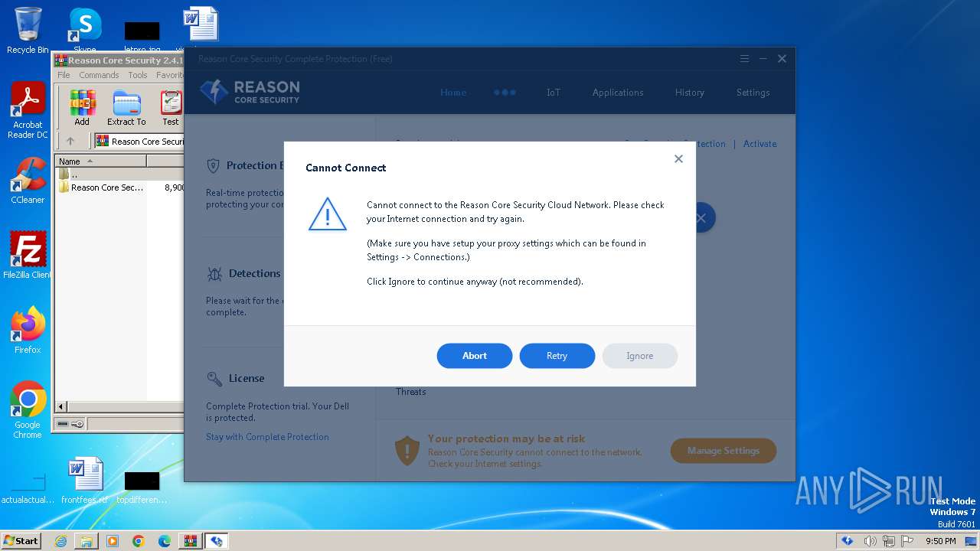
Task: Click the warning triangle icon in dialog
Action: [x=328, y=214]
